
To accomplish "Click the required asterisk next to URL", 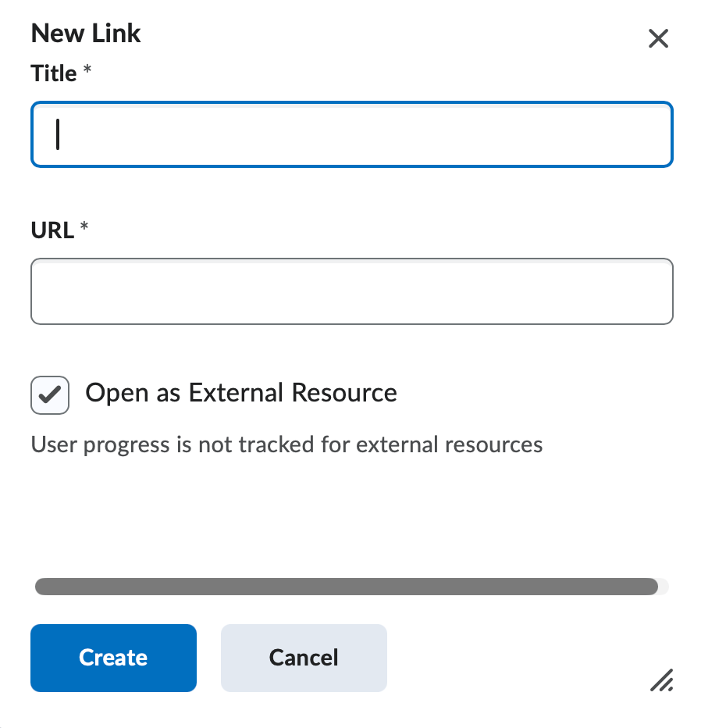I will click(83, 227).
